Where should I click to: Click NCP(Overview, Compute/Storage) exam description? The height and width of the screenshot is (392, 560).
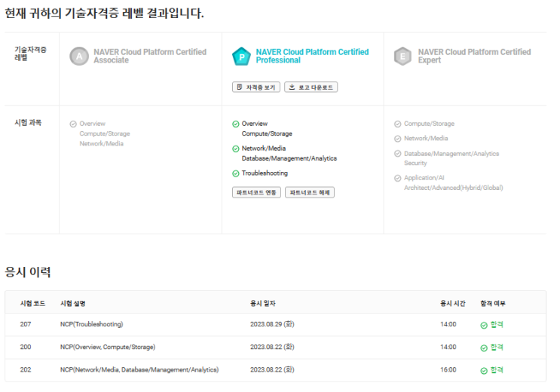[x=108, y=347]
